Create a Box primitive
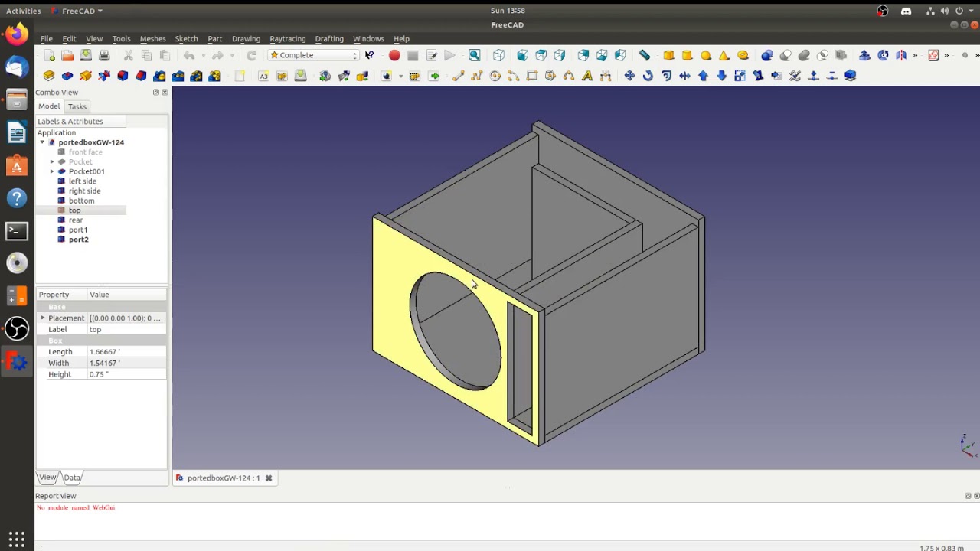The height and width of the screenshot is (551, 980). coord(668,55)
